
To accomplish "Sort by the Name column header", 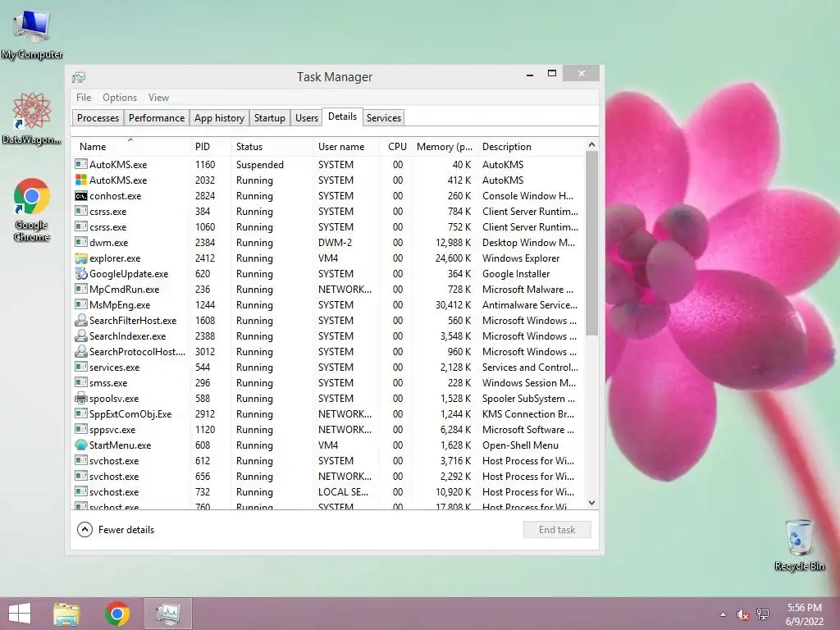I will 130,147.
